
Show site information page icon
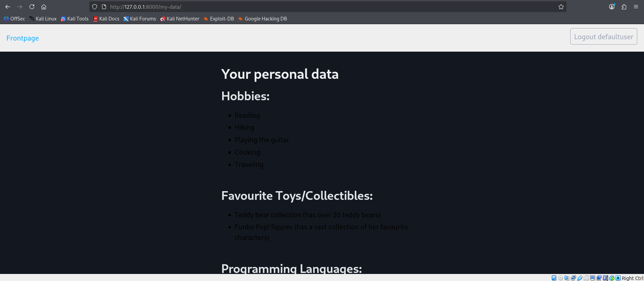coord(104,7)
